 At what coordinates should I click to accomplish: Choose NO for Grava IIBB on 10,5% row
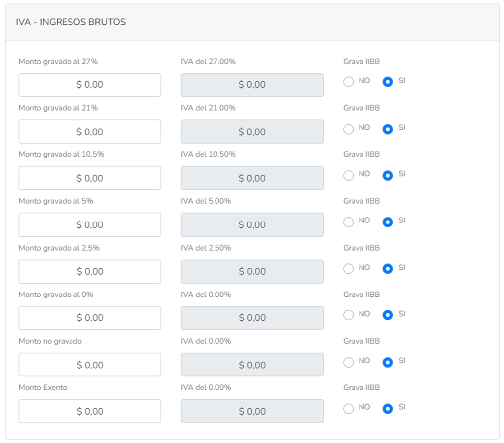[x=349, y=175]
